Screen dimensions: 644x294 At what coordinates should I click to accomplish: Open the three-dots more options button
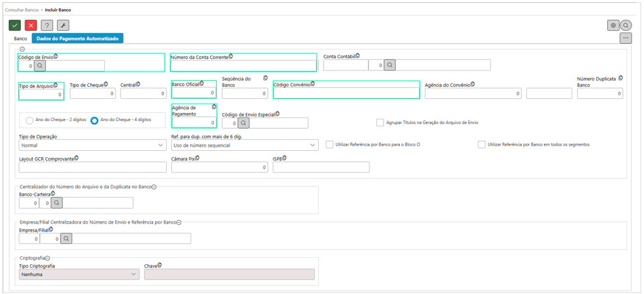tap(625, 38)
